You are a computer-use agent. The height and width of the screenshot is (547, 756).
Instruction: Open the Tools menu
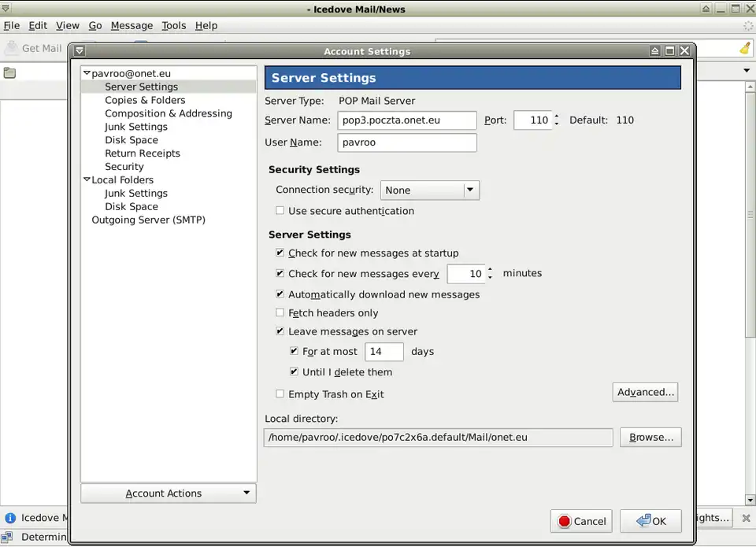pyautogui.click(x=173, y=25)
